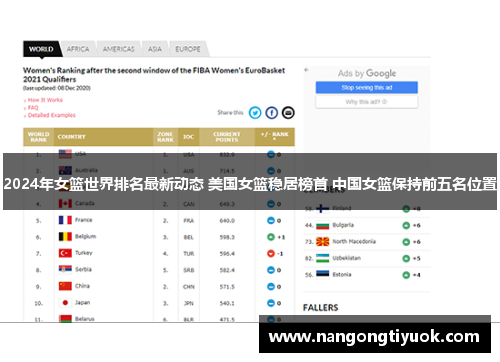Click the Why this ad? button
This screenshot has height=362, width=500.
(367, 102)
